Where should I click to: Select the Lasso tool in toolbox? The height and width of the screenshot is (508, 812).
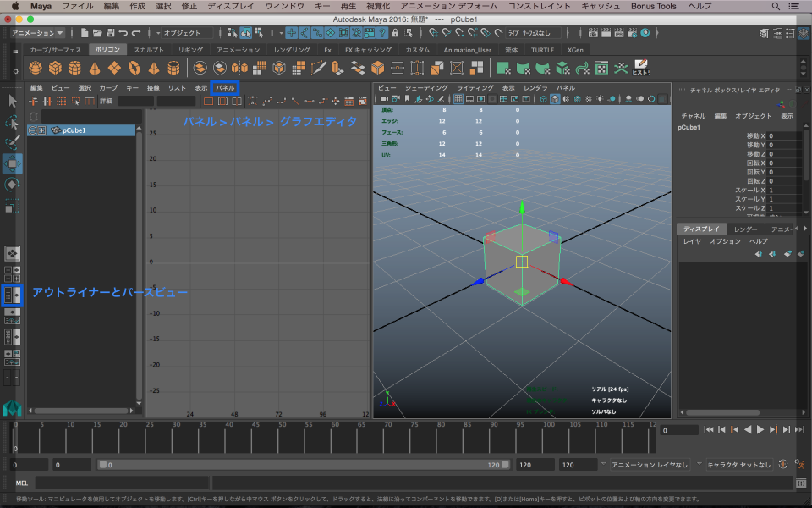pos(13,122)
